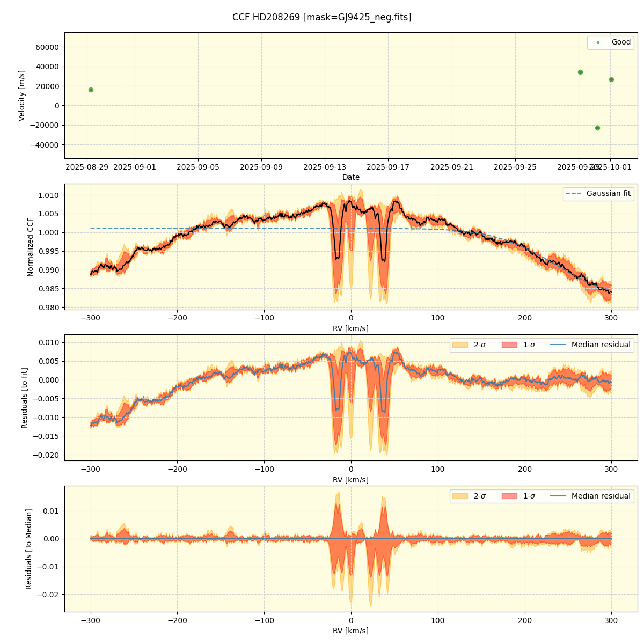This screenshot has width=644, height=644.
Task: Click the 'Date' x-axis label
Action: click(x=351, y=177)
